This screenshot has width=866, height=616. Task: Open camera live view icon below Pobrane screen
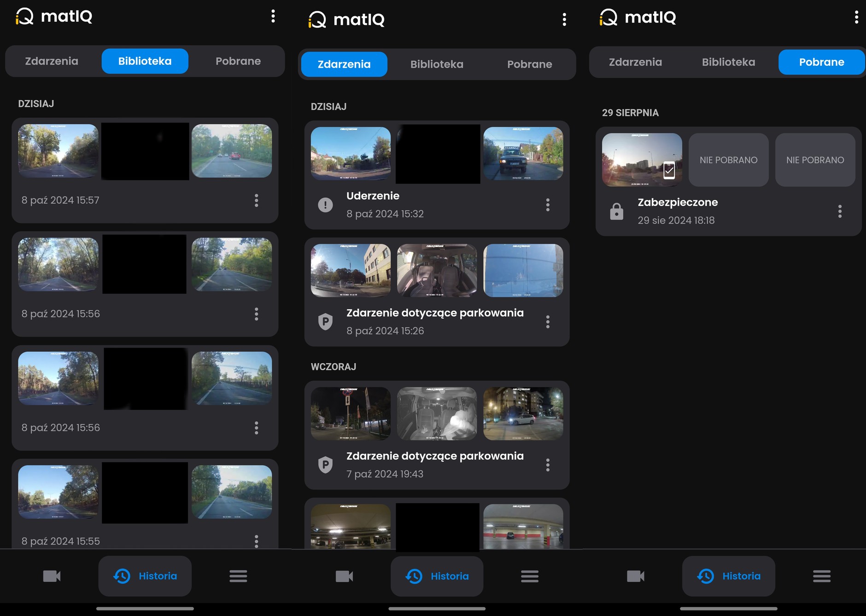click(635, 576)
